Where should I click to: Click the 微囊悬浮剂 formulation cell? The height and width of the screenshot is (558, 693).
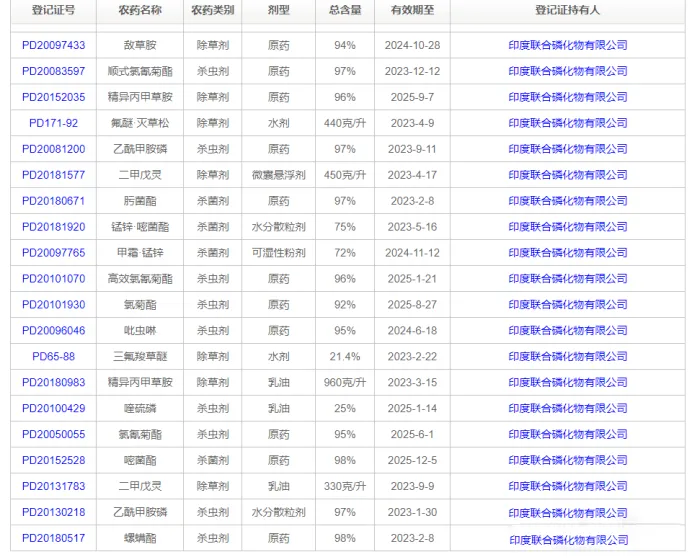[278, 175]
